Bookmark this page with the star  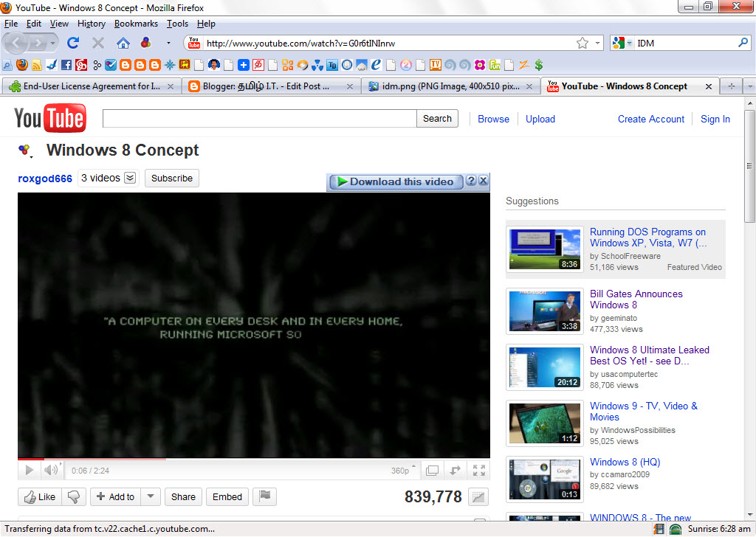[583, 44]
